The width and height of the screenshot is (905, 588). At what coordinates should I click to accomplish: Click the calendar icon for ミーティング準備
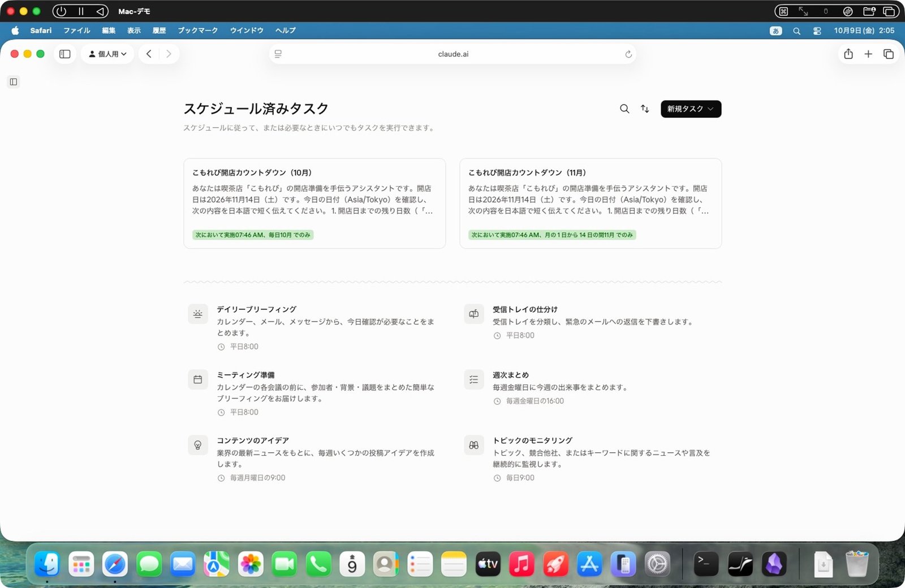198,379
